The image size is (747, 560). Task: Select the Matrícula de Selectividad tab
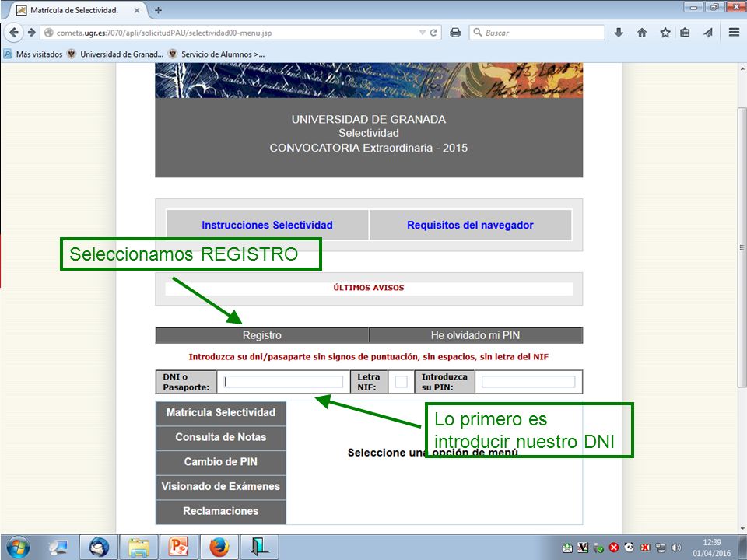(x=78, y=10)
